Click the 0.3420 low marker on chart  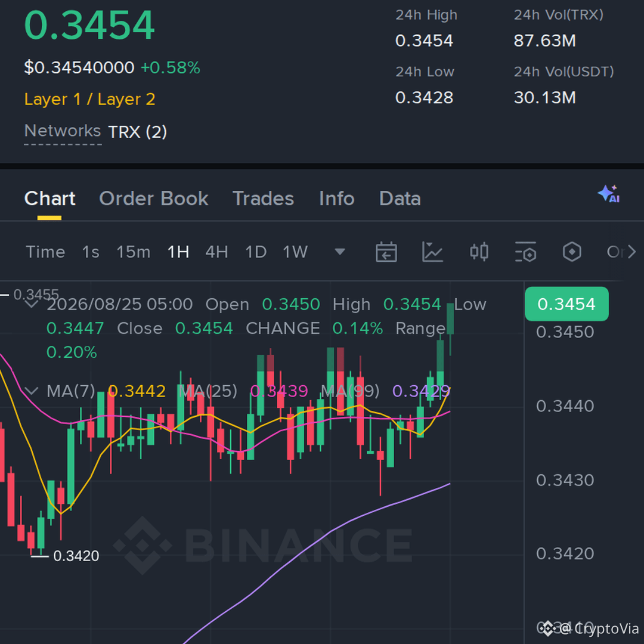[76, 556]
